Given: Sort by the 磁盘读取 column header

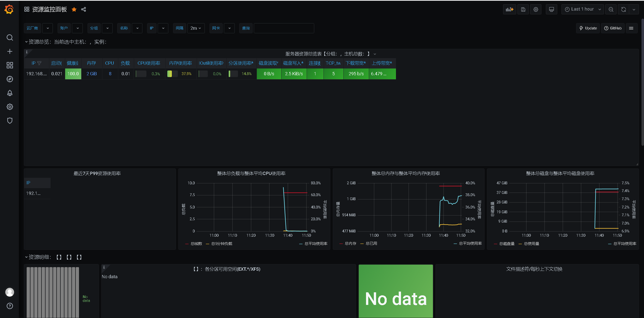Looking at the screenshot, I should click(x=268, y=63).
